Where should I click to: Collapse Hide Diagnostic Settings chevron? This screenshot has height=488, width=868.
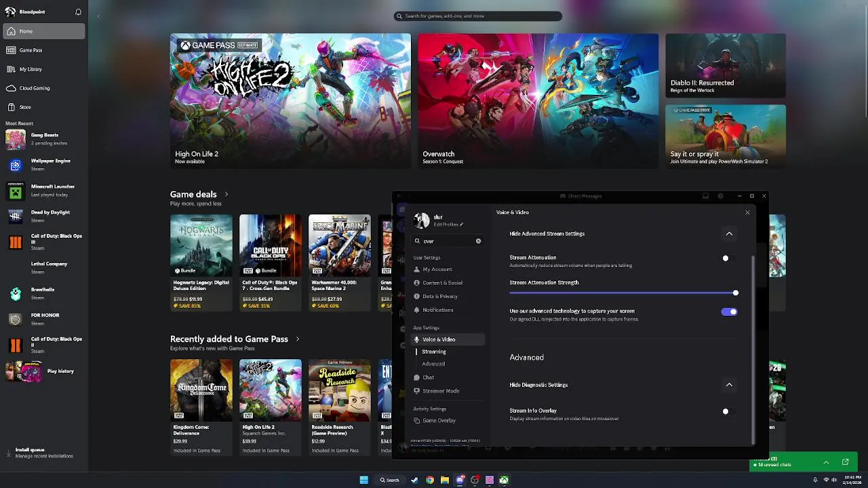(x=729, y=385)
